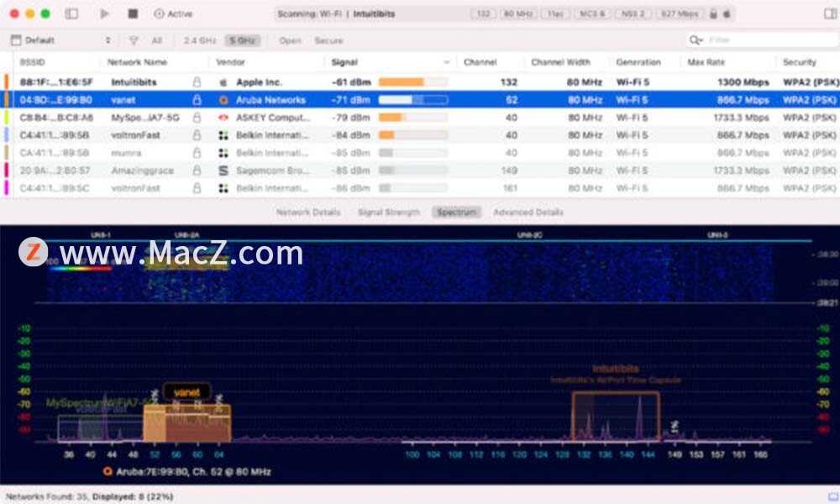The height and width of the screenshot is (504, 840).
Task: Sort by the Vendor column header
Action: (x=230, y=62)
